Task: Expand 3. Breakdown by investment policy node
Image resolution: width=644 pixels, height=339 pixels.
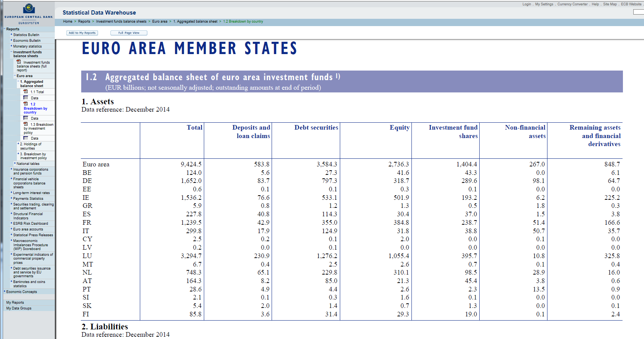Action: coord(18,154)
